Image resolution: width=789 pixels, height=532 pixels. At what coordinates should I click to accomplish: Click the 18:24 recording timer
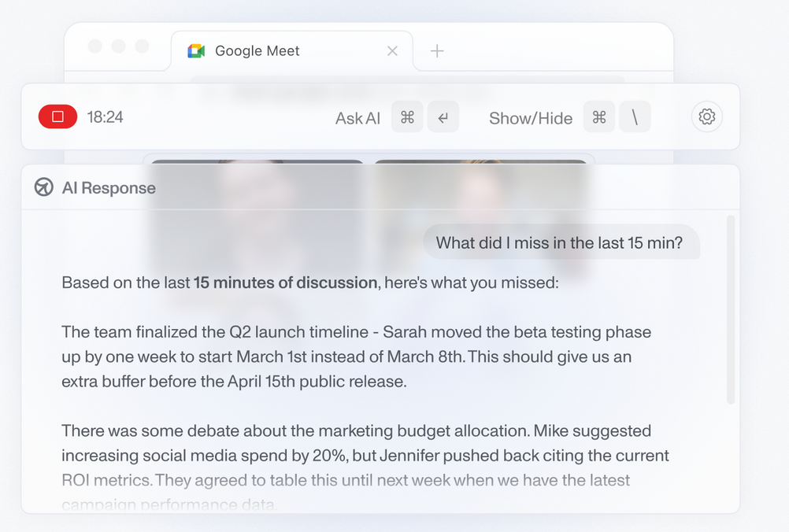(105, 117)
